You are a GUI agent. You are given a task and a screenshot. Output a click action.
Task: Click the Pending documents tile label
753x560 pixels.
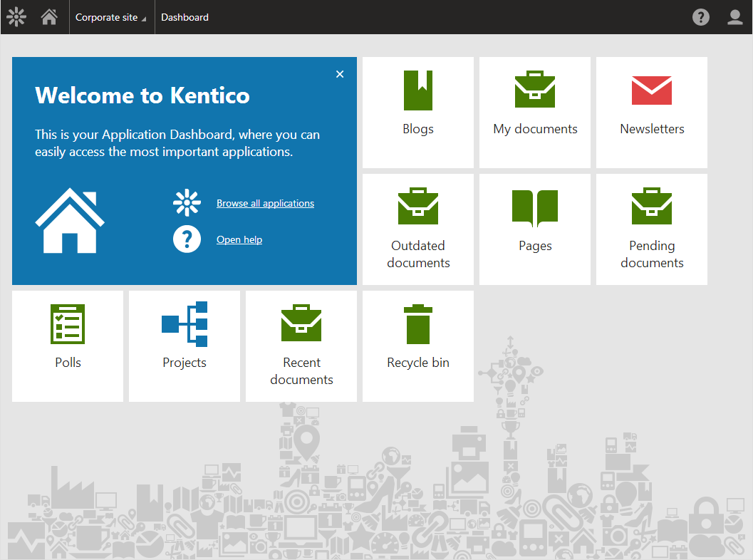652,254
